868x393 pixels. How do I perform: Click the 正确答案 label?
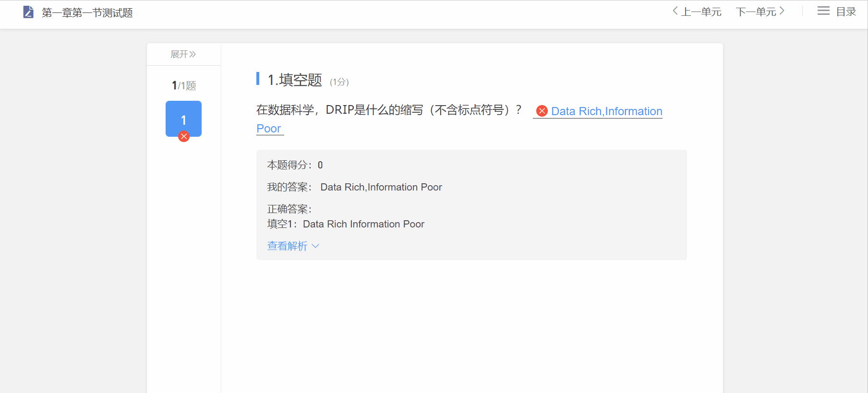point(289,209)
